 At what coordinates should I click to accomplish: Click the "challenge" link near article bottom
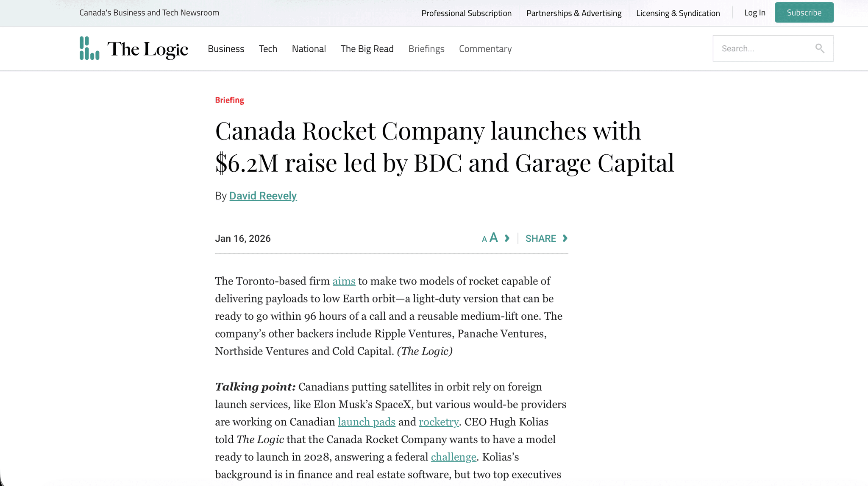tap(453, 457)
